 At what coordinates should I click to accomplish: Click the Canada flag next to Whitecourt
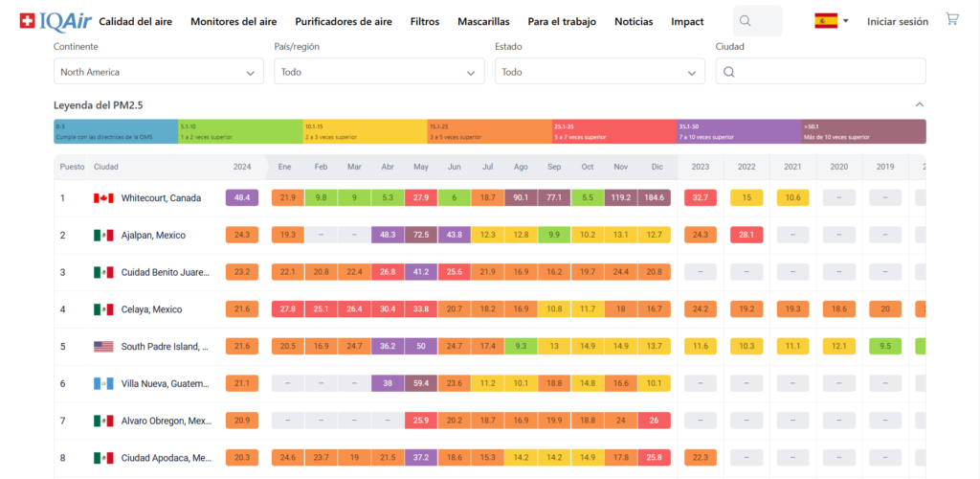coord(103,198)
